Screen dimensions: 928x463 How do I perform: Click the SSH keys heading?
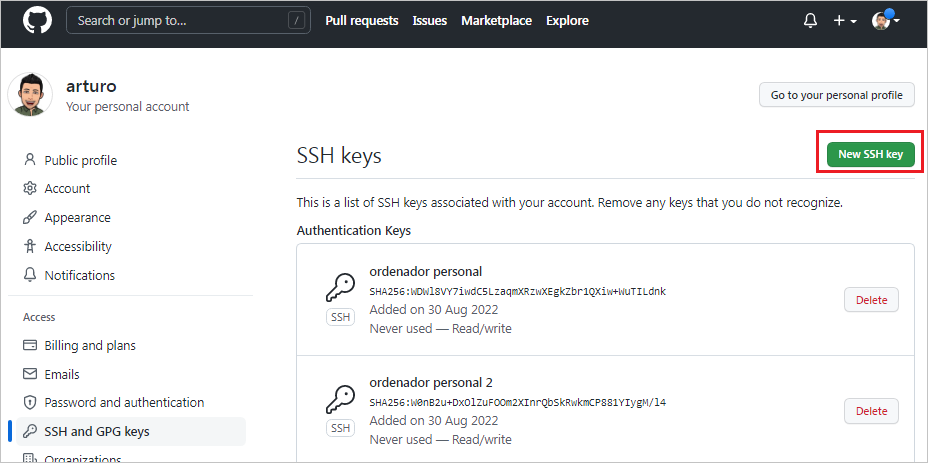(x=339, y=156)
